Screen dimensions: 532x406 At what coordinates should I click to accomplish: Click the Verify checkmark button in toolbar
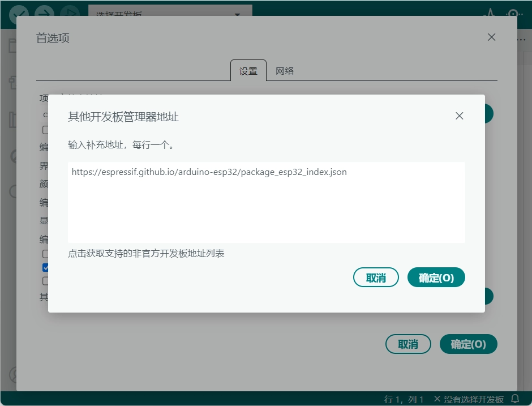19,14
